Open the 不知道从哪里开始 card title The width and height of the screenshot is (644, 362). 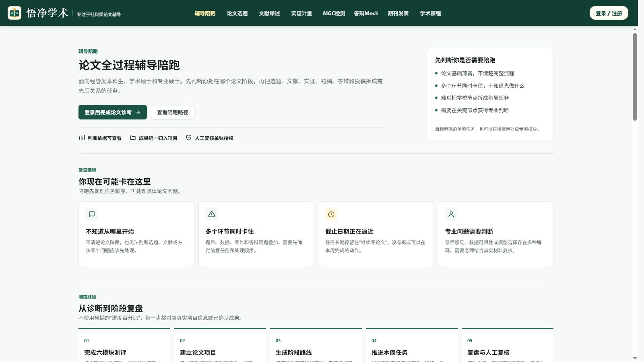[110, 231]
